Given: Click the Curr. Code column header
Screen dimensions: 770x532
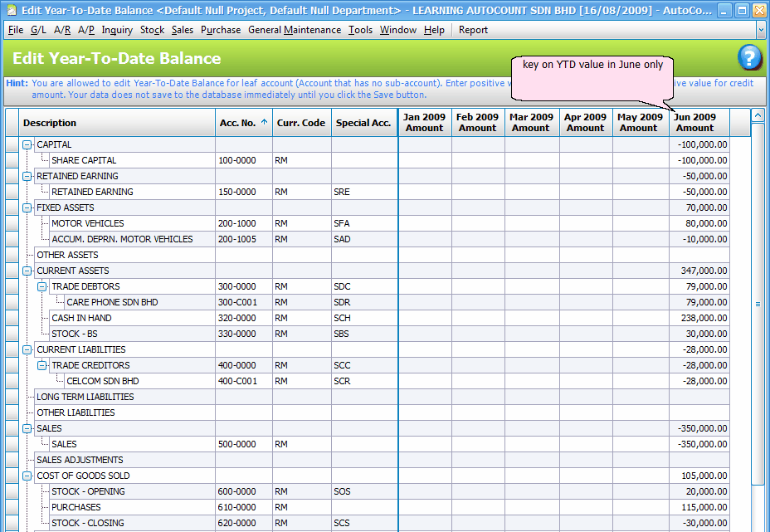Looking at the screenshot, I should (301, 123).
